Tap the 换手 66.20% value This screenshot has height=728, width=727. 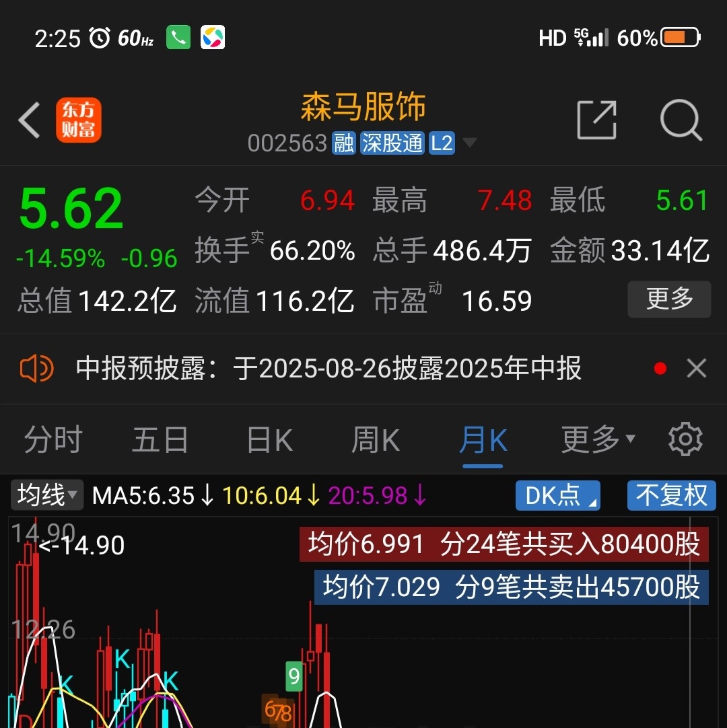pos(312,251)
